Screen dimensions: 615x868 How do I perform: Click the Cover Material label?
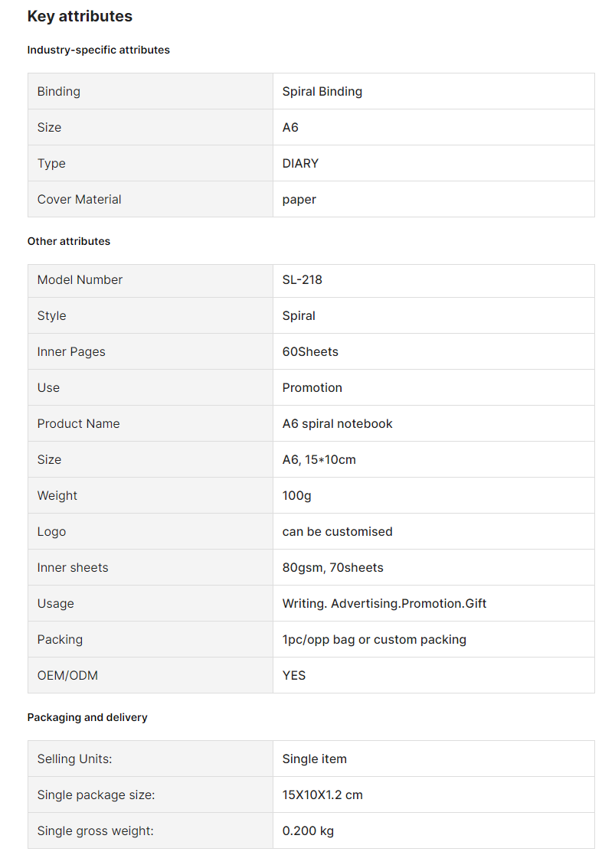[x=79, y=199]
